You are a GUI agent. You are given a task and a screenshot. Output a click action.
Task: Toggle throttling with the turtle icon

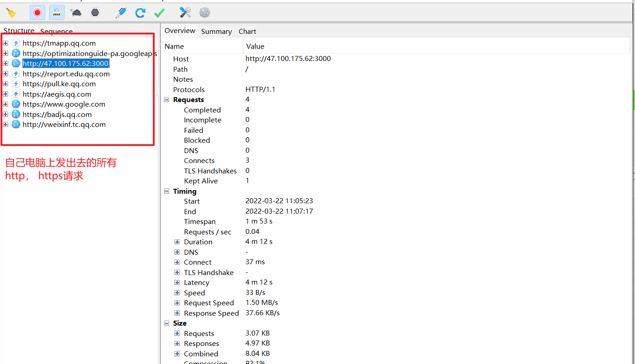click(76, 13)
